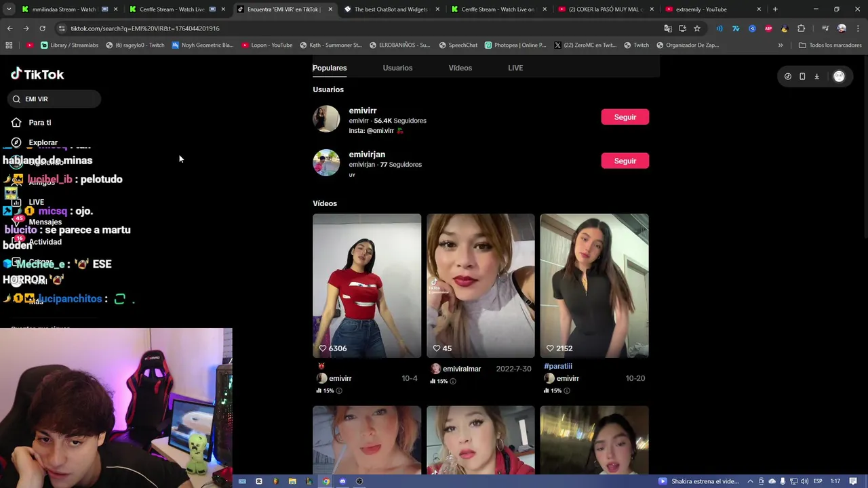Click the download desktop app icon
This screenshot has width=868, height=488.
[816, 77]
